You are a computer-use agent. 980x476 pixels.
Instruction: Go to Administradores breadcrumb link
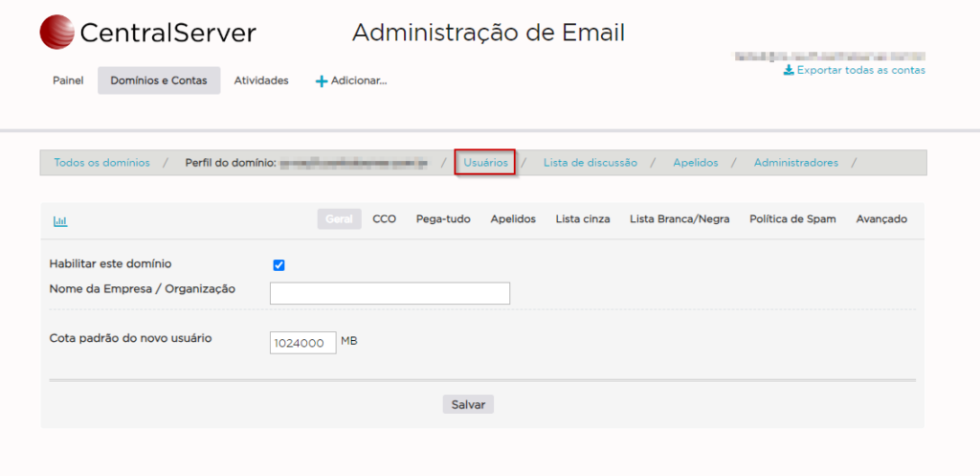click(795, 163)
